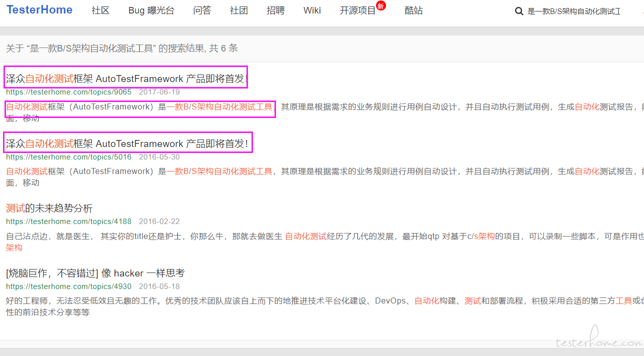Open second result title dated 2016-05-30
Screen dimensions: 644x356
pyautogui.click(x=127, y=144)
